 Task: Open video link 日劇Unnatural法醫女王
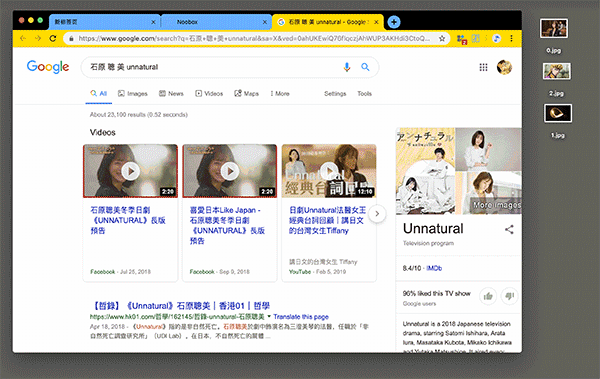327,221
